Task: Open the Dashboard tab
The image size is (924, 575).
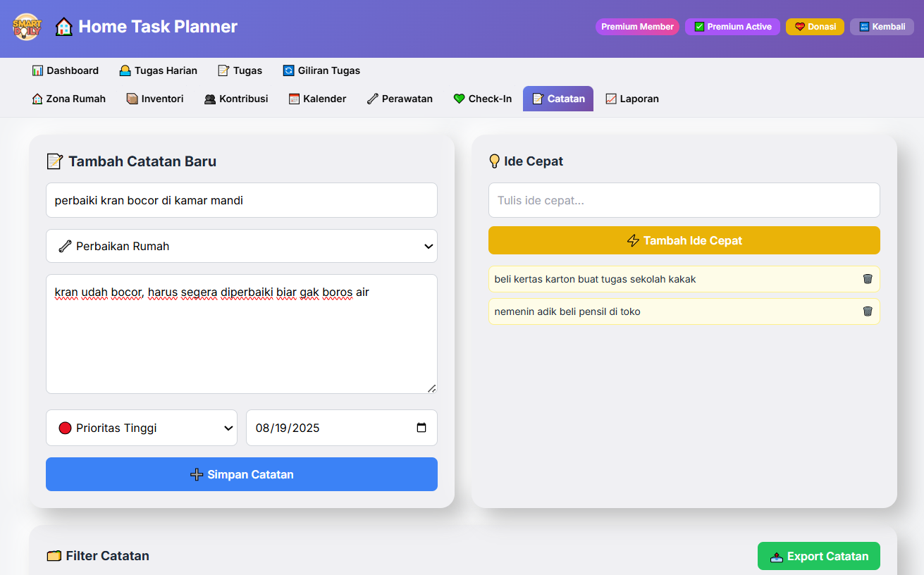Action: [x=65, y=70]
